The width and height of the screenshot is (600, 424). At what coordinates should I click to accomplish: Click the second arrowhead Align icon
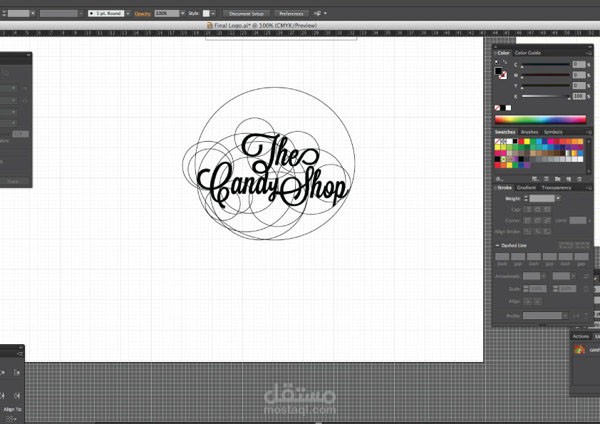click(538, 302)
